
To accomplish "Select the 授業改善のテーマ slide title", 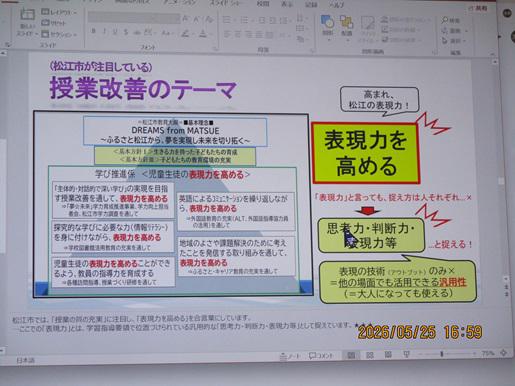I will point(143,89).
